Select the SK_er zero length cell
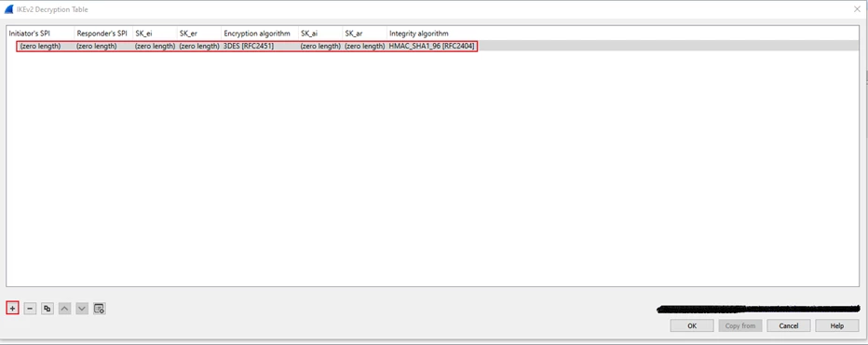This screenshot has height=345, width=868. (x=198, y=46)
